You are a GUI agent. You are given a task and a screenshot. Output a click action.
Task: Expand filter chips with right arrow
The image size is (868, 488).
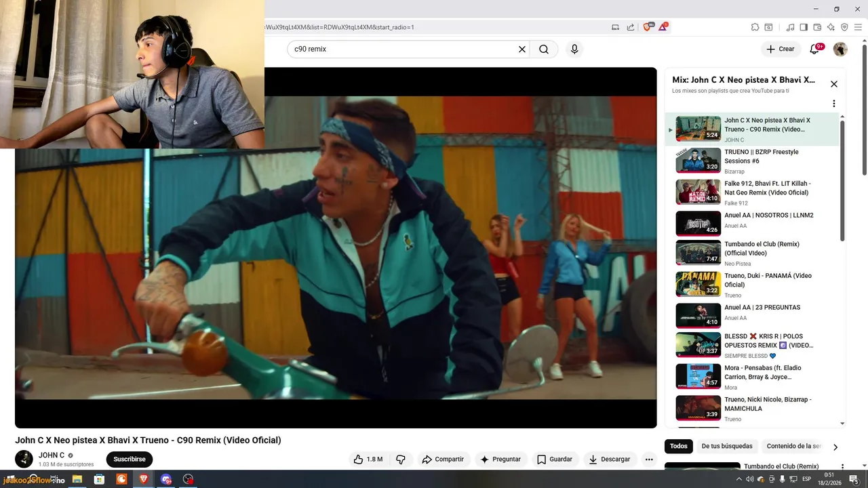[835, 447]
